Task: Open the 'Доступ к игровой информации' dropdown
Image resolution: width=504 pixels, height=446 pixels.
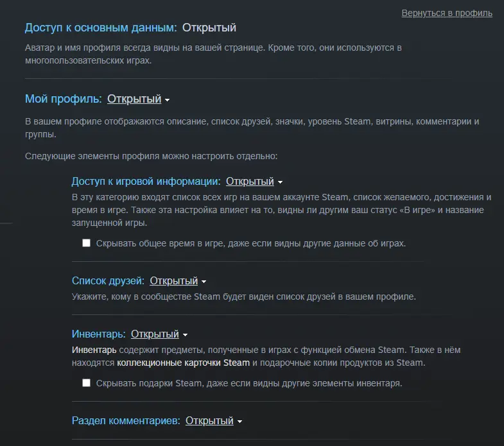Action: [254, 182]
